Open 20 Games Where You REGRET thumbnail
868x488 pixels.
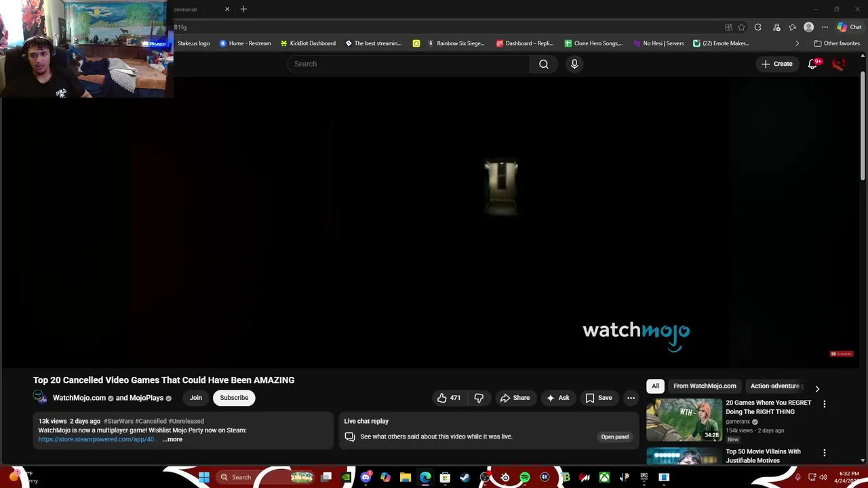coord(684,420)
